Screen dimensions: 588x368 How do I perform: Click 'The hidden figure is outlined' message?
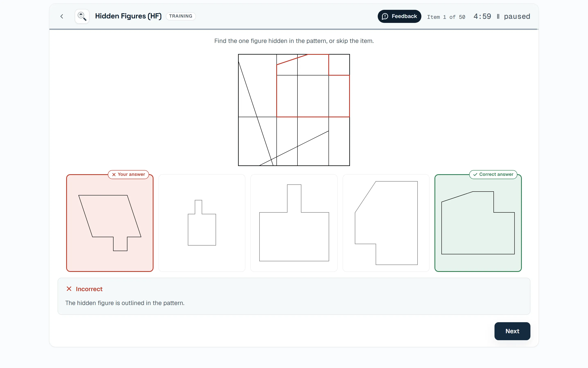pos(125,303)
